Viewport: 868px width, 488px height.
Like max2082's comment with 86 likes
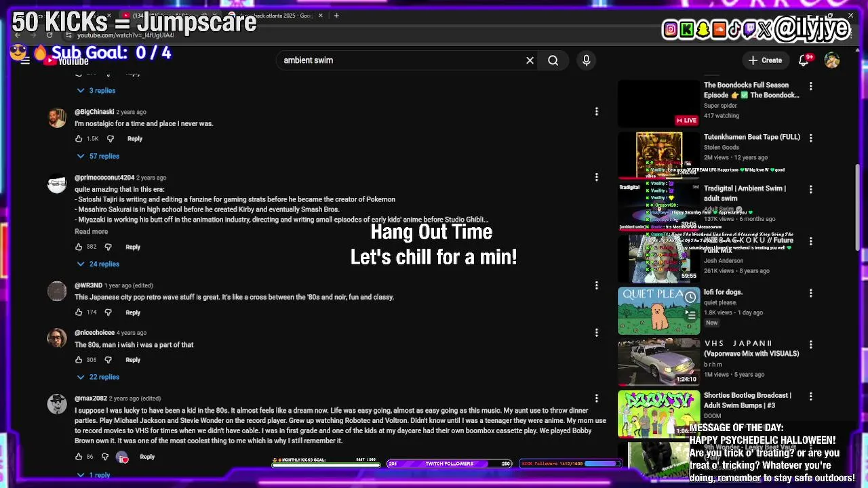tap(79, 457)
